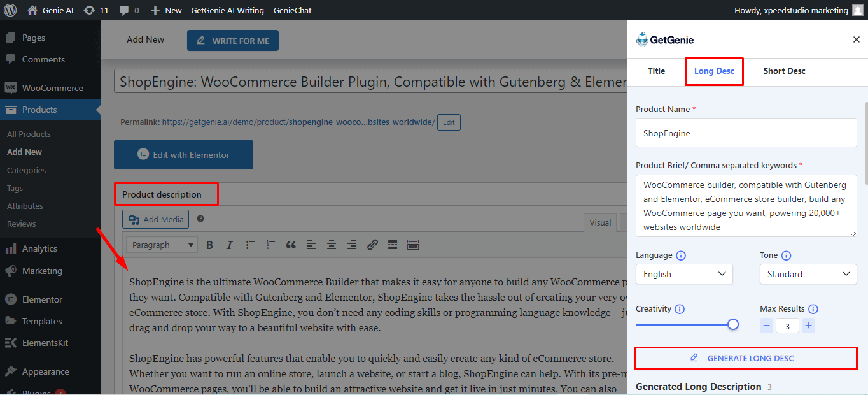Click the permalink Edit button

(x=449, y=122)
